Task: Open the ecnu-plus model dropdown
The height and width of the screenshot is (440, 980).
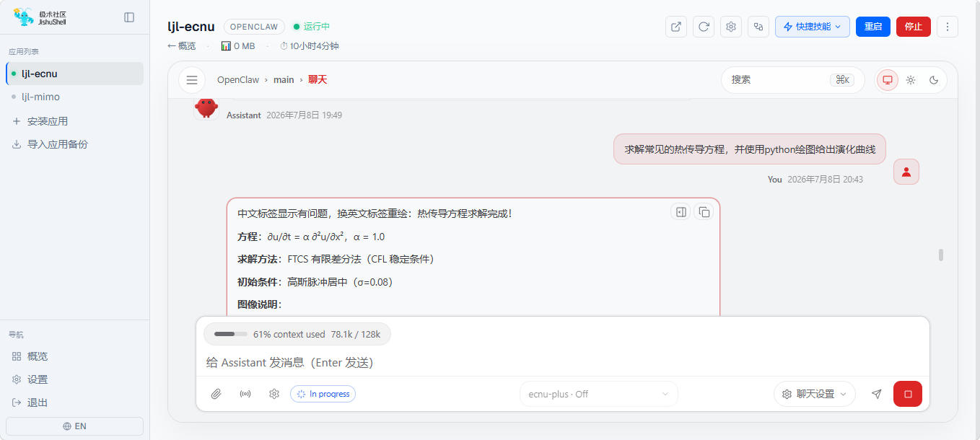Action: coord(599,394)
